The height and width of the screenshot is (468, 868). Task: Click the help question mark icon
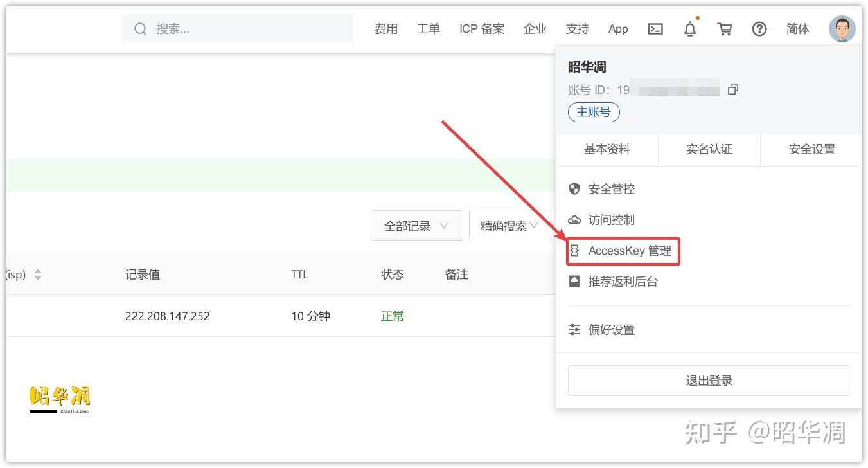(x=759, y=29)
